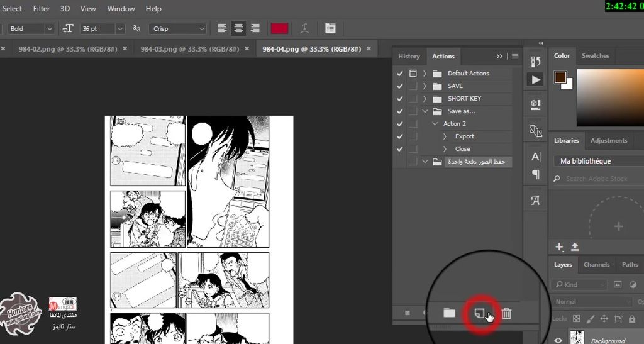Toggle dialog box for Default Actions
This screenshot has height=344, width=644.
(x=413, y=74)
